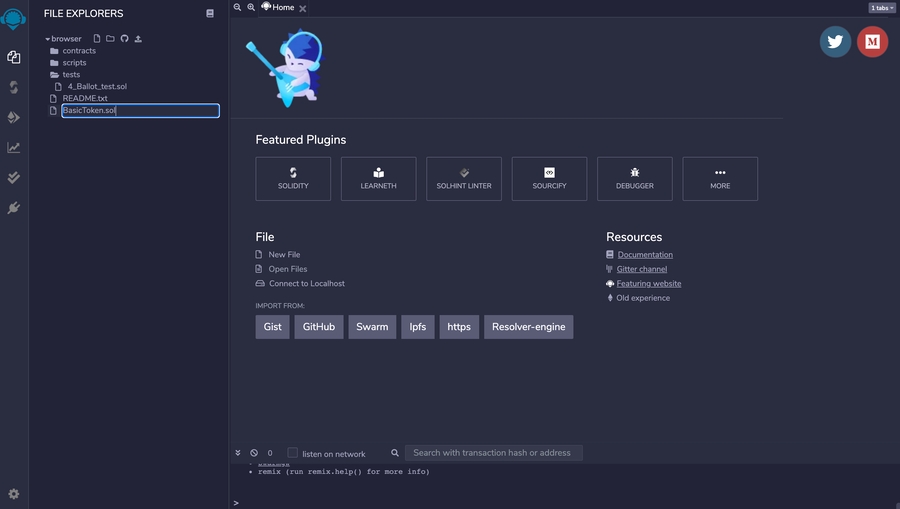Screen dimensions: 900x509
Task: Expand the contracts folder
Action: tap(55, 51)
